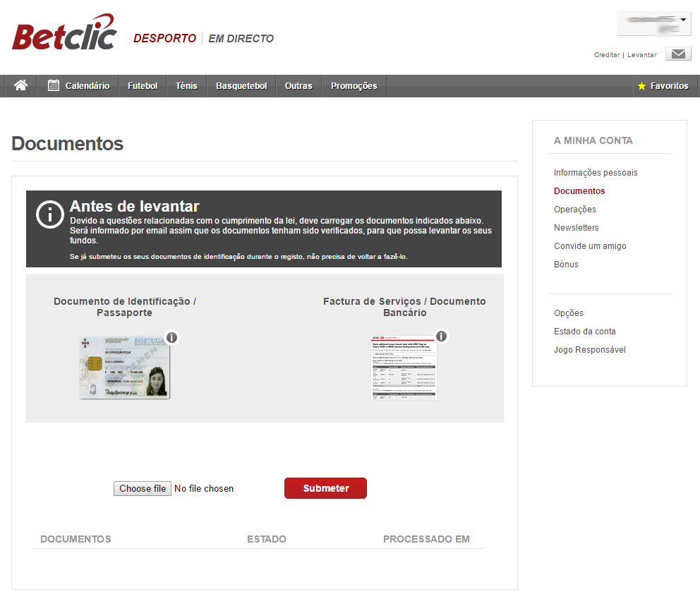Open Jogo Responsável link

(x=589, y=350)
